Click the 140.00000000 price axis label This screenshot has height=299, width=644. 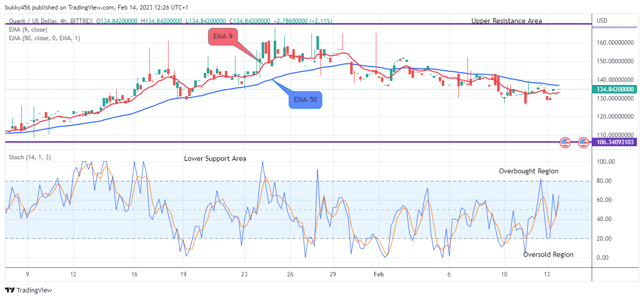(616, 80)
